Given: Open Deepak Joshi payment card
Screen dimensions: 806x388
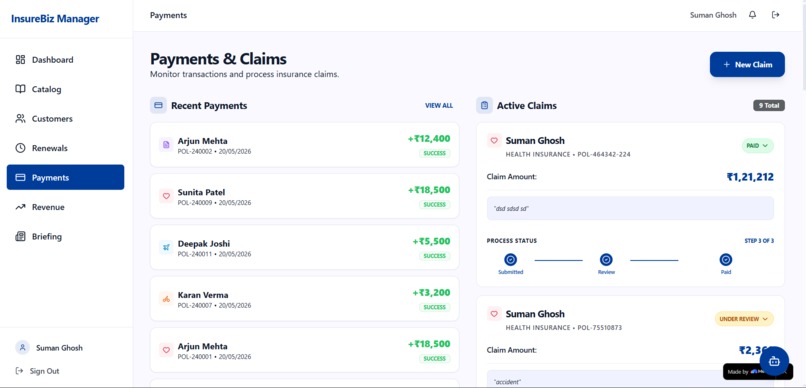Looking at the screenshot, I should pyautogui.click(x=304, y=247).
